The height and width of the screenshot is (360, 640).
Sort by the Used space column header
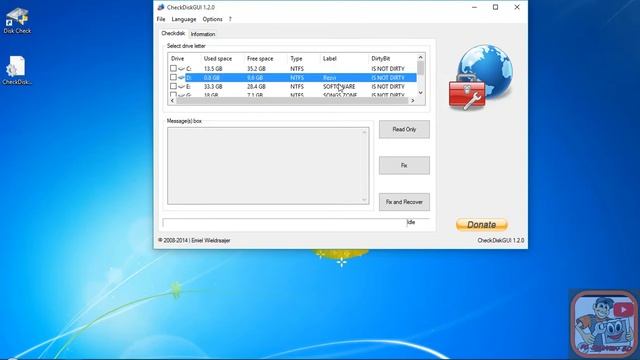click(218, 59)
